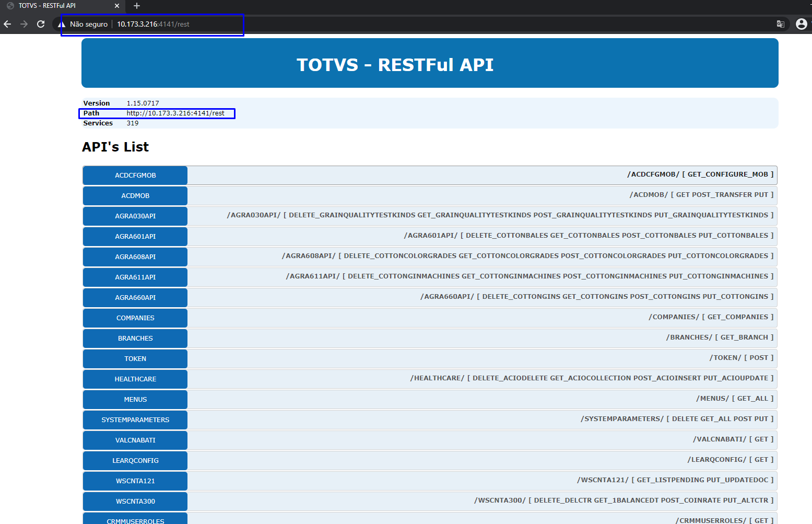Open a new browser tab

pyautogui.click(x=137, y=6)
